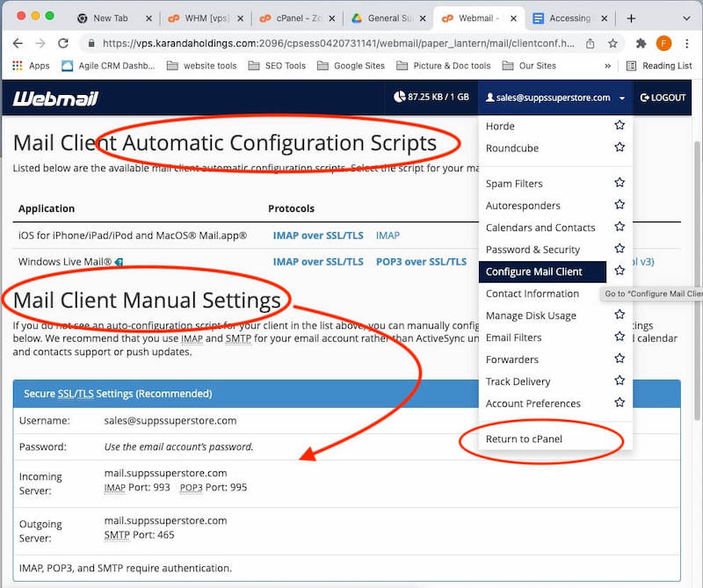Star Spam Filters in the menu

click(620, 183)
